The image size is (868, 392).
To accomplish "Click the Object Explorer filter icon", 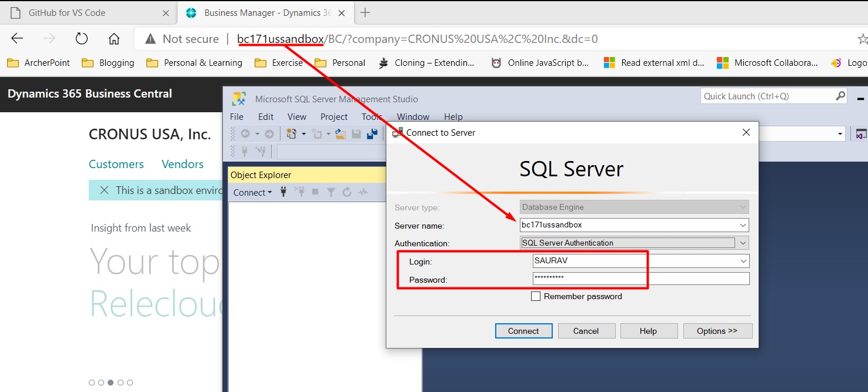I will point(330,192).
